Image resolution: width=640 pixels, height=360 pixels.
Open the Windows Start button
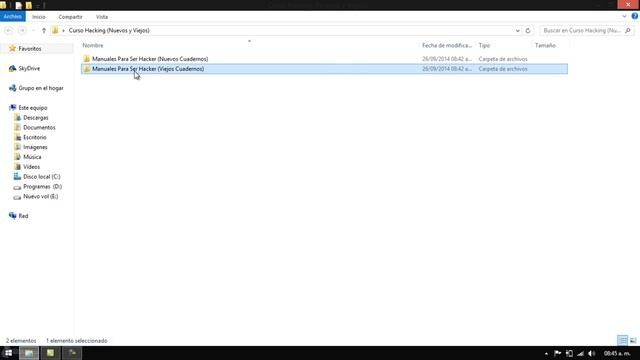pos(8,353)
